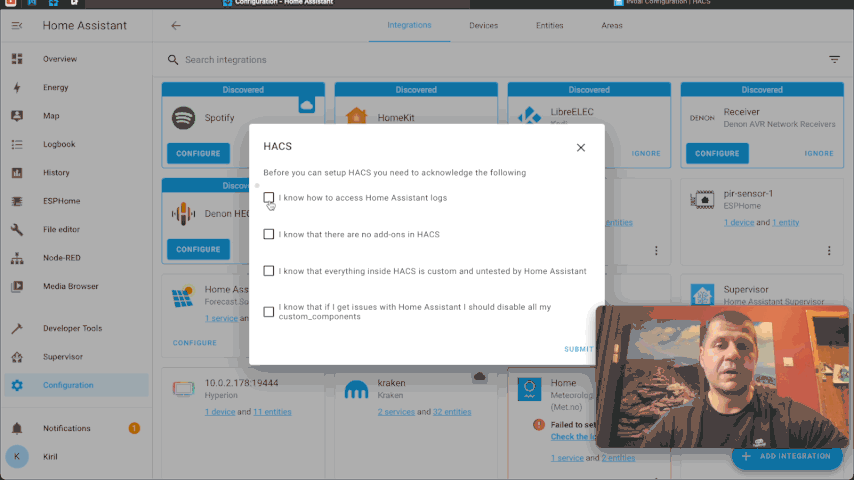This screenshot has height=480, width=854.
Task: Click the Add Integration button
Action: coord(786,457)
